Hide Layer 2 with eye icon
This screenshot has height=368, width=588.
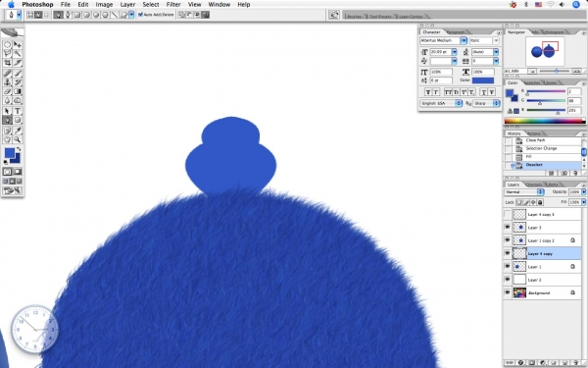(508, 280)
